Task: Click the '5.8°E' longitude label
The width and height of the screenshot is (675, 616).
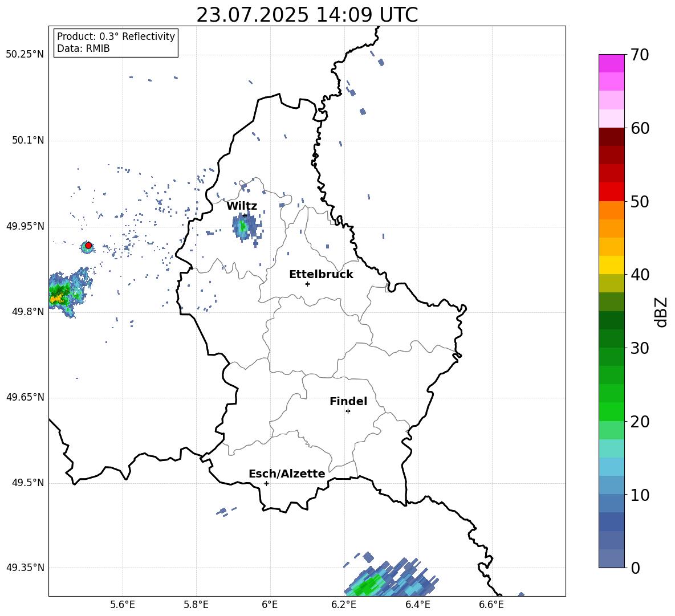Action: (196, 605)
